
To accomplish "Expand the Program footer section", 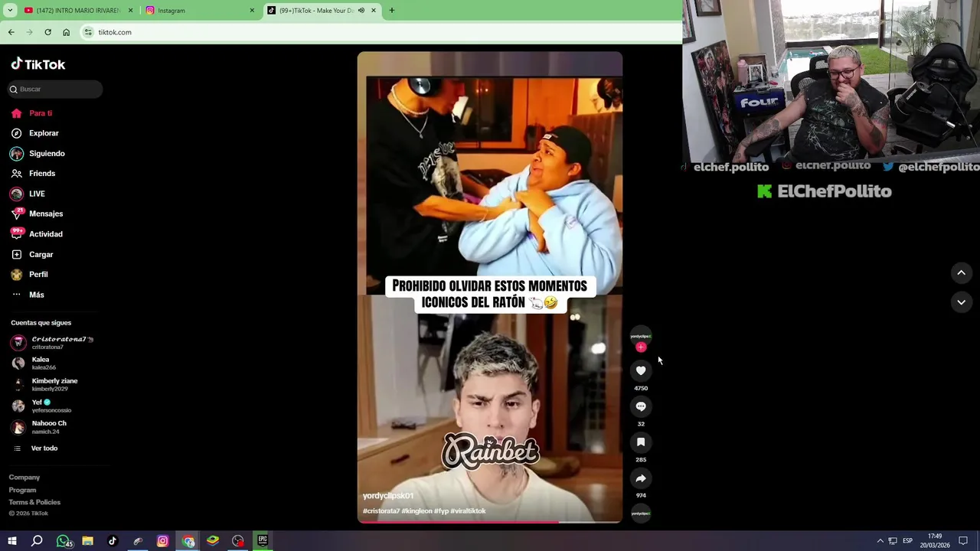I will coord(22,490).
